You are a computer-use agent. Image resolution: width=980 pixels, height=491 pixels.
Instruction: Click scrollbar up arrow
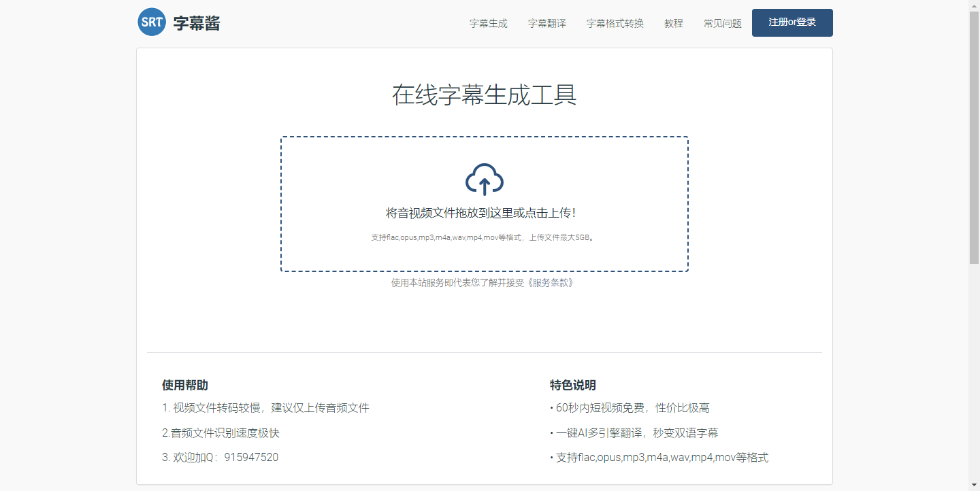pyautogui.click(x=974, y=5)
